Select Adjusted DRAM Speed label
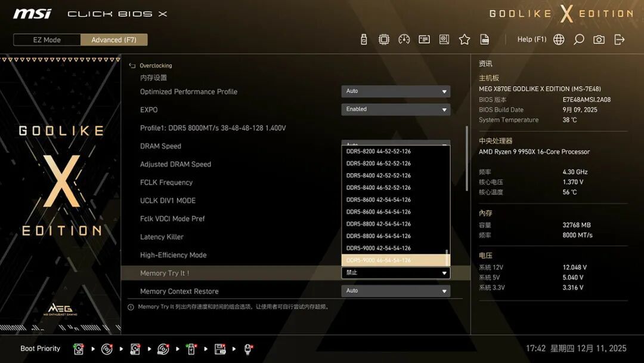The width and height of the screenshot is (644, 363). coord(175,164)
